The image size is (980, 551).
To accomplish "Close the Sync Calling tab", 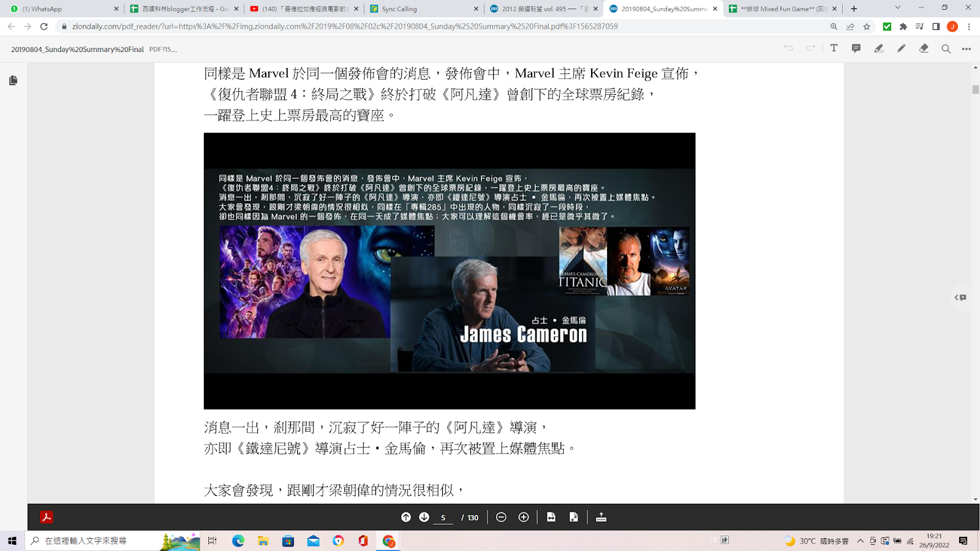I will (x=476, y=9).
